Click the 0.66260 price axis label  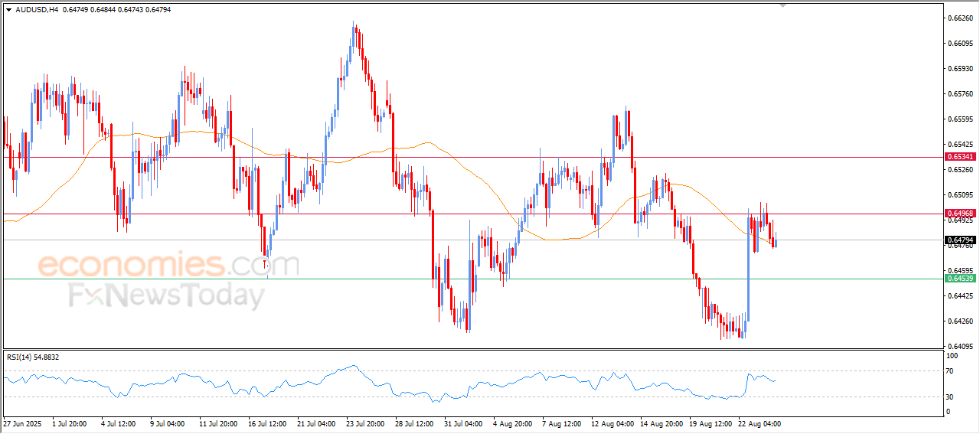click(x=961, y=18)
